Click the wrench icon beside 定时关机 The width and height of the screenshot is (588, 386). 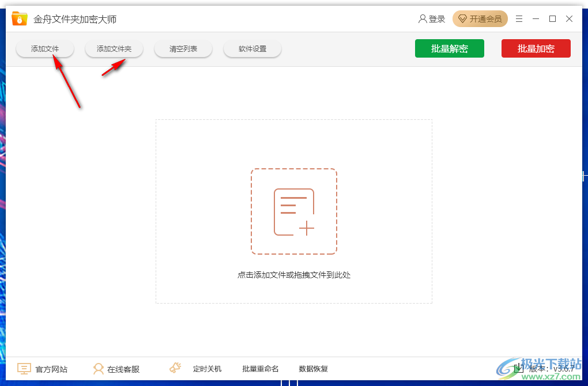click(x=175, y=368)
